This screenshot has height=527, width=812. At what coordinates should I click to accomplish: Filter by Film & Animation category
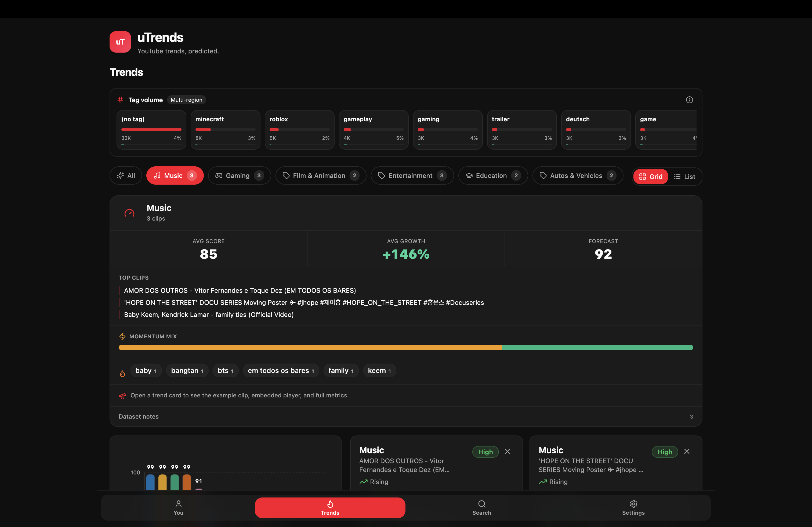(x=321, y=175)
